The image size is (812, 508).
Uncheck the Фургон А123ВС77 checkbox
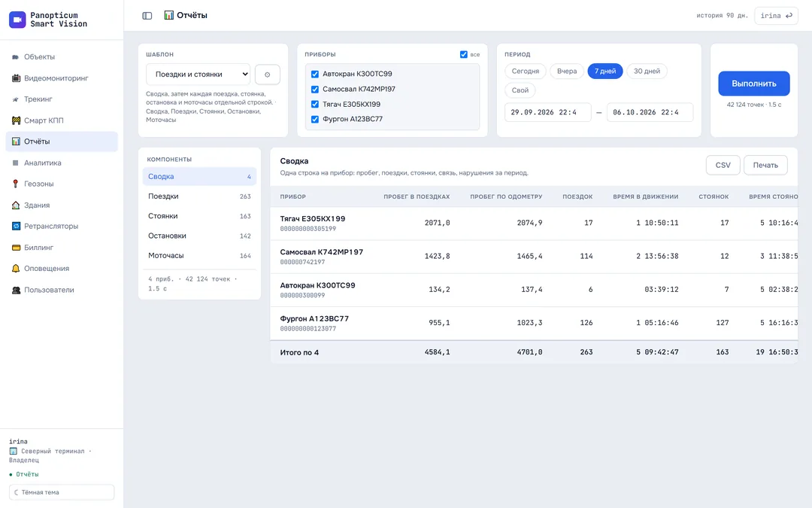314,119
